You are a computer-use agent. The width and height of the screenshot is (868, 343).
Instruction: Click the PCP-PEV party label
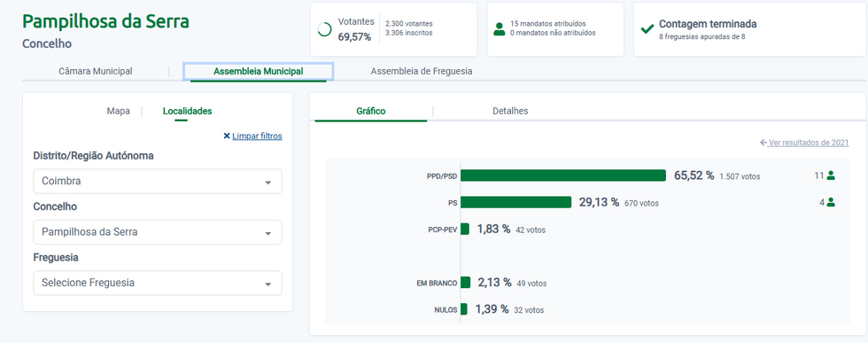tap(442, 230)
